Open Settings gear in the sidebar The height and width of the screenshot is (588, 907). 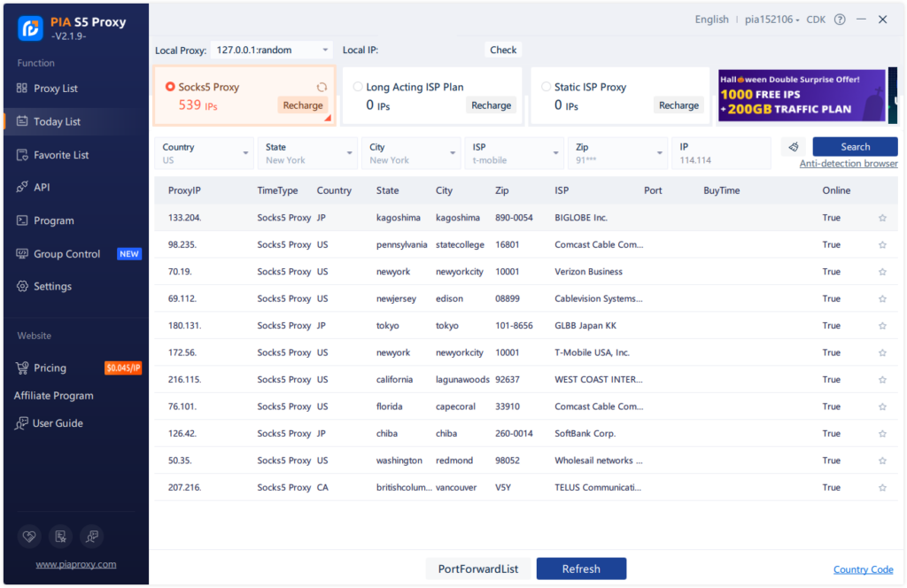pos(52,286)
